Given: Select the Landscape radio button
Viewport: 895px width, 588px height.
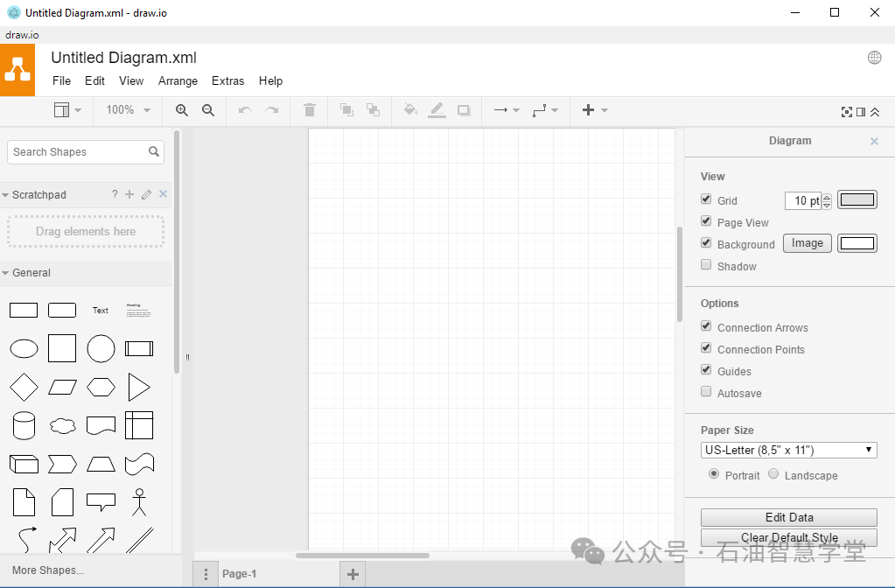Looking at the screenshot, I should tap(773, 474).
